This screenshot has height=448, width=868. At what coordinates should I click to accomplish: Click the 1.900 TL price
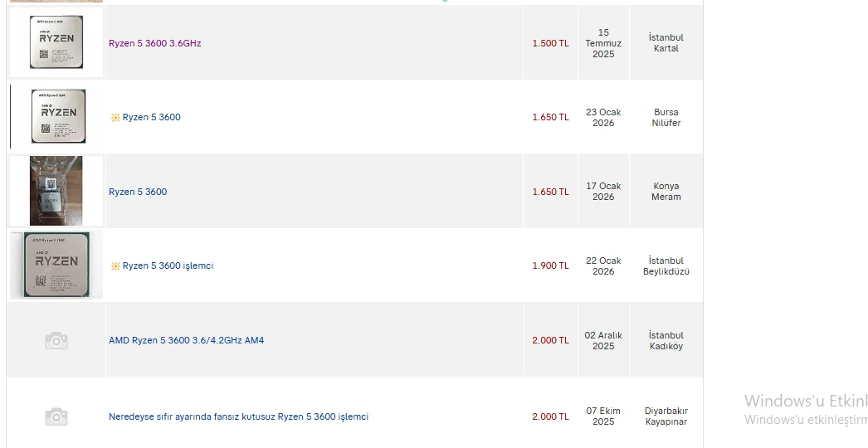(x=550, y=266)
